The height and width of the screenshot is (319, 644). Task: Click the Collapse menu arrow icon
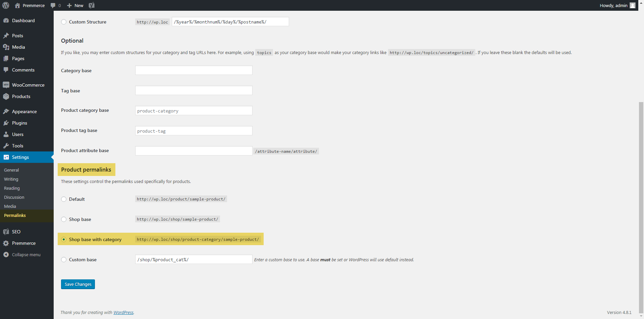6,255
